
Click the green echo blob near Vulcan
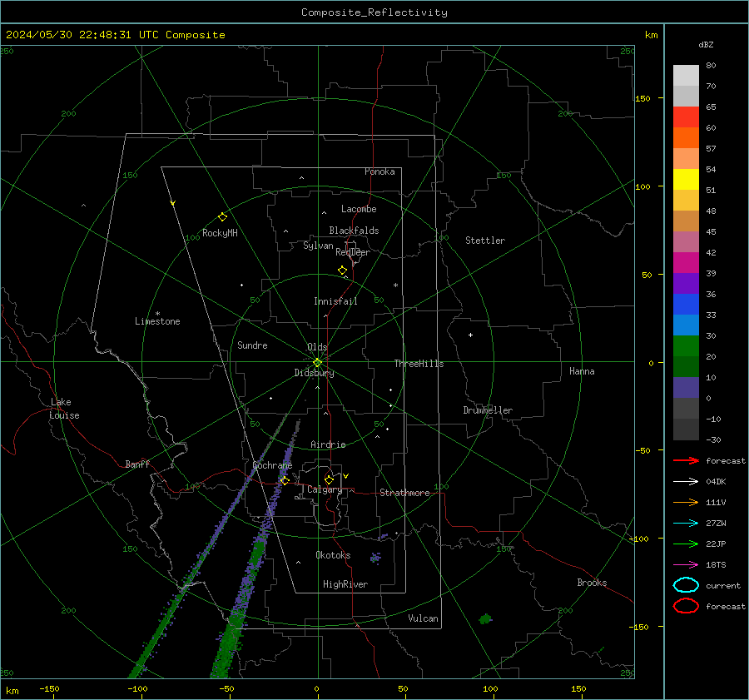[x=485, y=619]
